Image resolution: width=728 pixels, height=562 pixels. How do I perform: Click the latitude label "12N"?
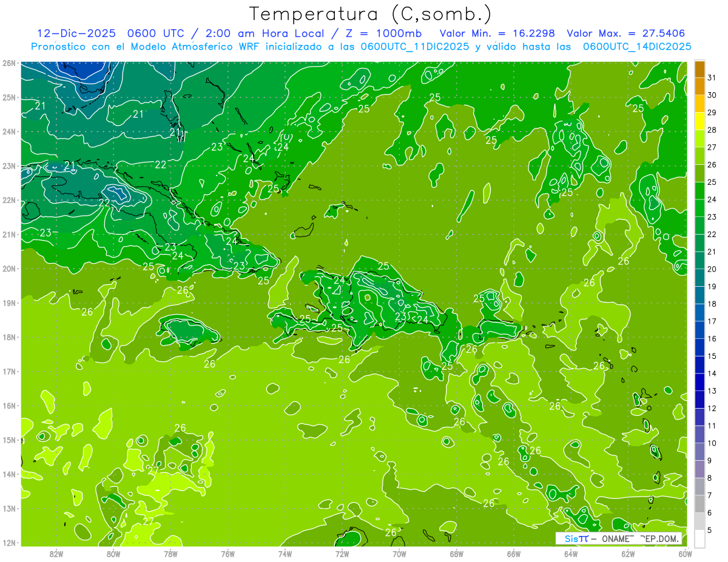coord(9,543)
